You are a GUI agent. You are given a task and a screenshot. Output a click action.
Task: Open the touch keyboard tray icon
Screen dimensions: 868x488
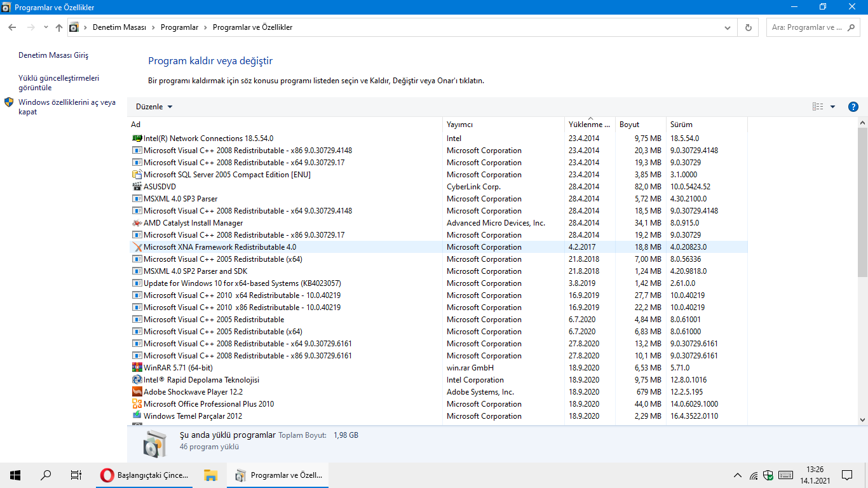coord(785,475)
